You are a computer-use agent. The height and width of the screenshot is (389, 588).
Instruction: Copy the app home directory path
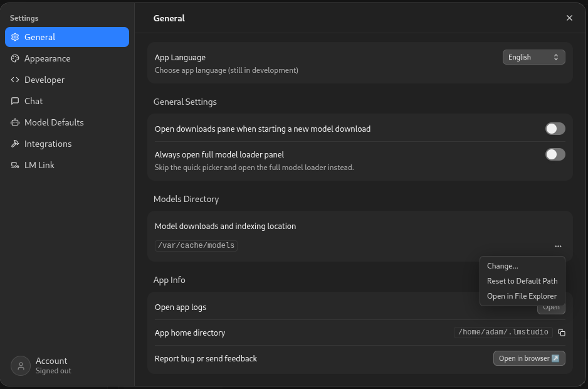pyautogui.click(x=562, y=333)
